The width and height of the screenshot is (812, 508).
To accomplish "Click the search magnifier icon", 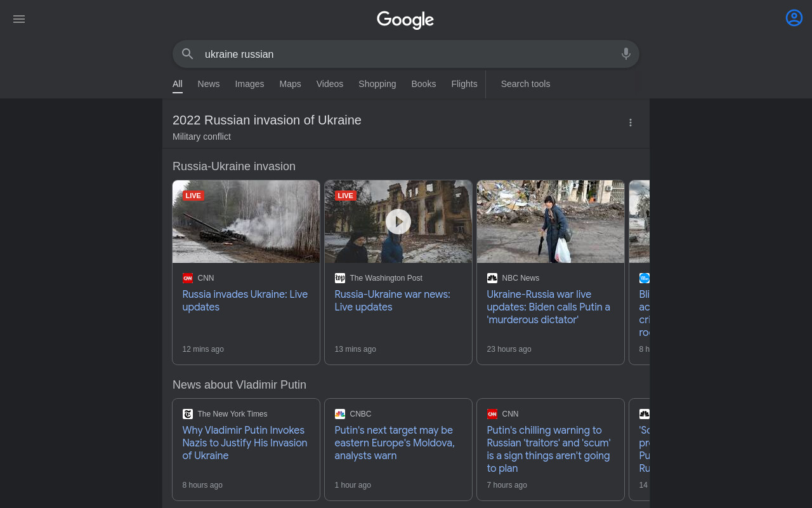I will click(187, 54).
